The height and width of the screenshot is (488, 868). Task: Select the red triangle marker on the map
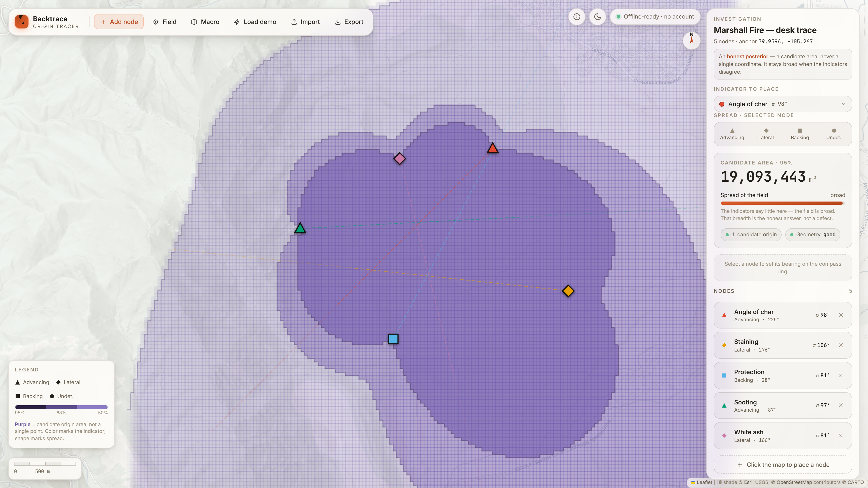493,148
